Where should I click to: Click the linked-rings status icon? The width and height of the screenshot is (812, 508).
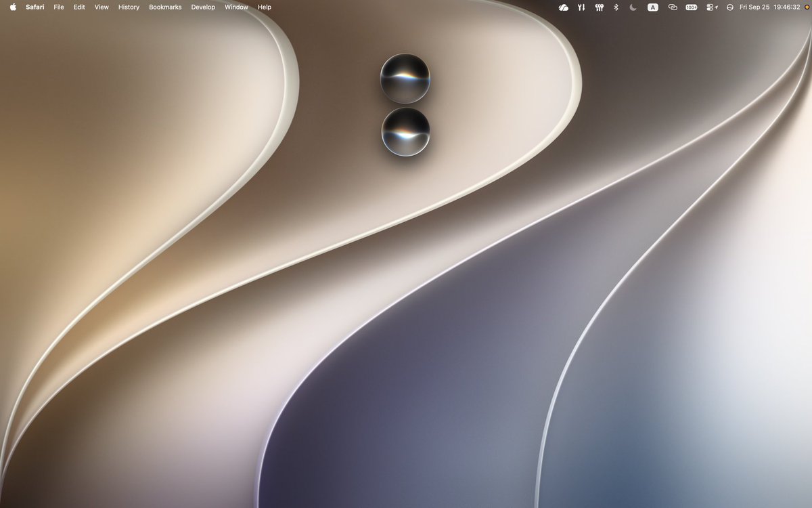click(x=673, y=7)
